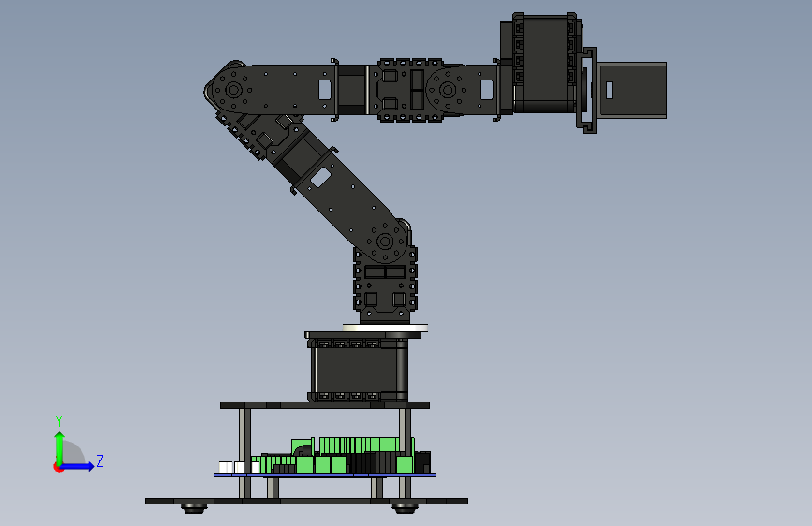Select the upper mounting plate under the base servo

(x=325, y=405)
